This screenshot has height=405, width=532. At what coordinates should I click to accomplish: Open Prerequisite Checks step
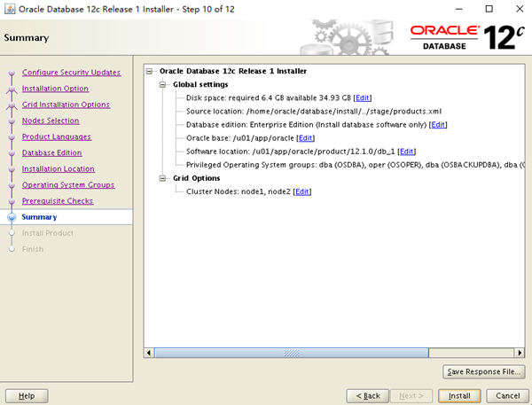pos(58,201)
